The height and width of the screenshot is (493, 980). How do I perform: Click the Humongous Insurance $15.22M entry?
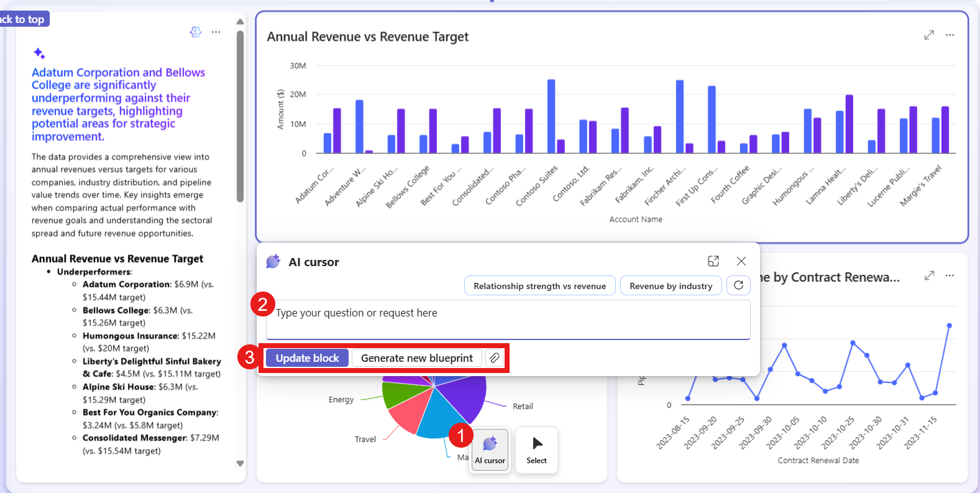(x=149, y=342)
